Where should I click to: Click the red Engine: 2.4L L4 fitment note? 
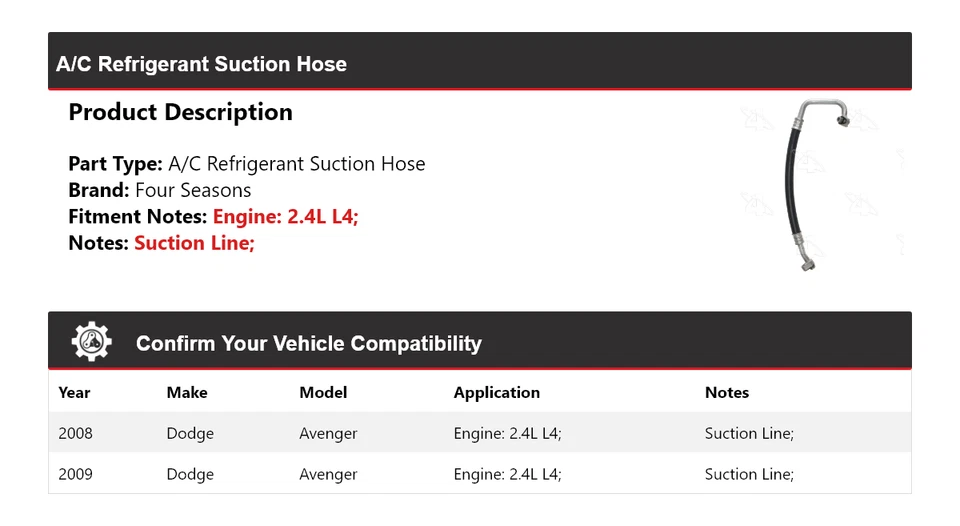285,216
